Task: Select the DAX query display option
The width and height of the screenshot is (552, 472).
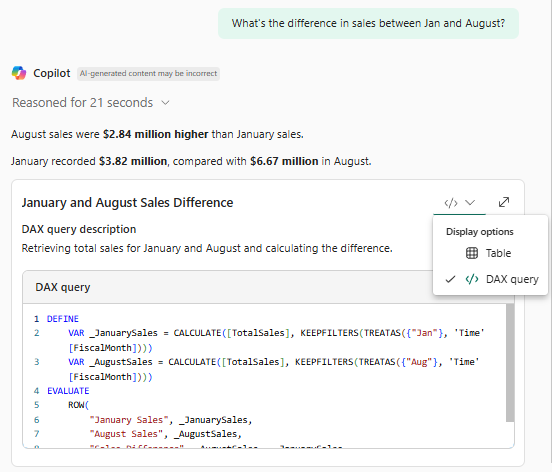Action: (x=490, y=279)
